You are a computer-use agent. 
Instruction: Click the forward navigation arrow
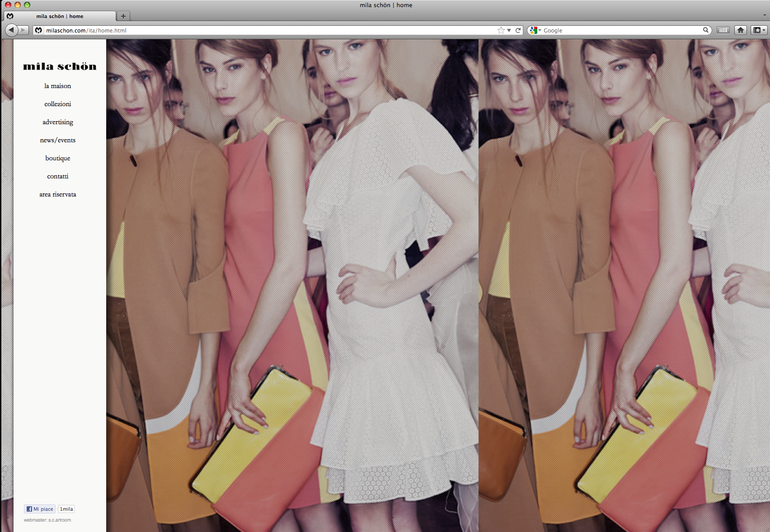23,30
